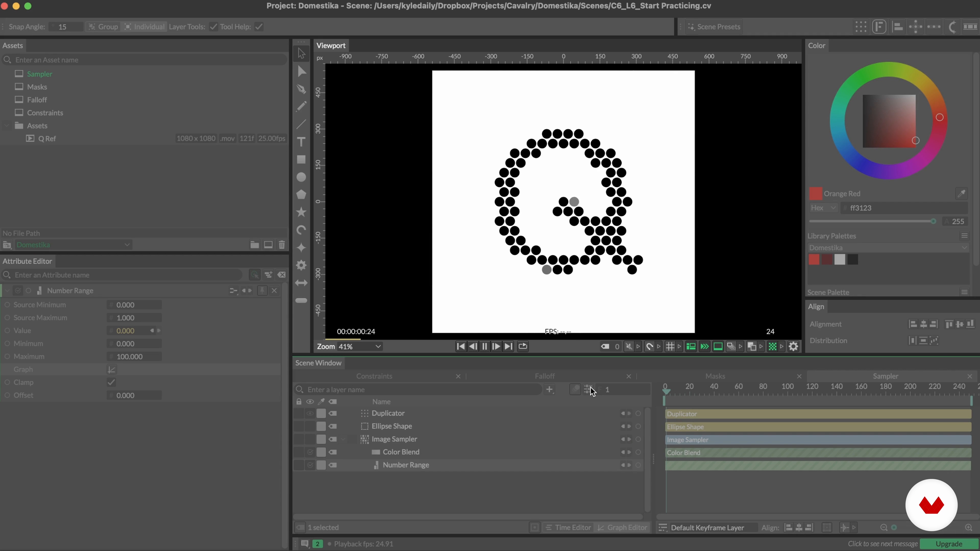The width and height of the screenshot is (980, 551).
Task: Collapse the Assets folder
Action: (x=6, y=126)
